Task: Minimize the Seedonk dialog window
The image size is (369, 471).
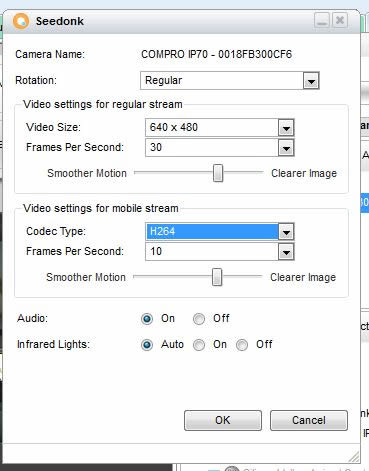Action: click(x=322, y=21)
